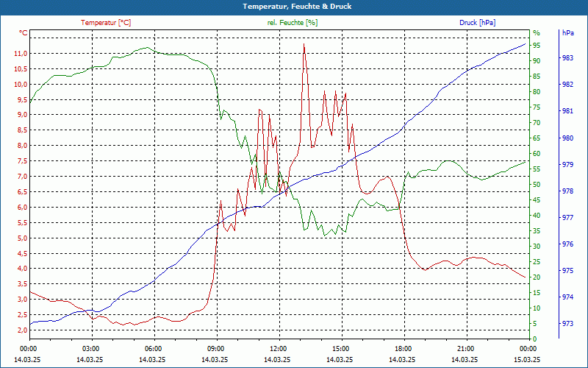Click the green "20" humidity axis tick
The image size is (588, 368).
(537, 277)
